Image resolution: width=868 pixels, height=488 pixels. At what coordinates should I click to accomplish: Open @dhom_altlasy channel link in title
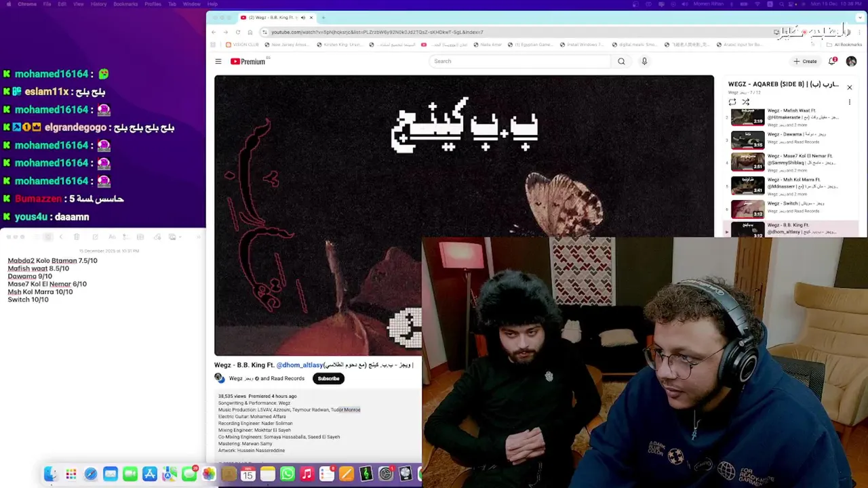click(300, 365)
